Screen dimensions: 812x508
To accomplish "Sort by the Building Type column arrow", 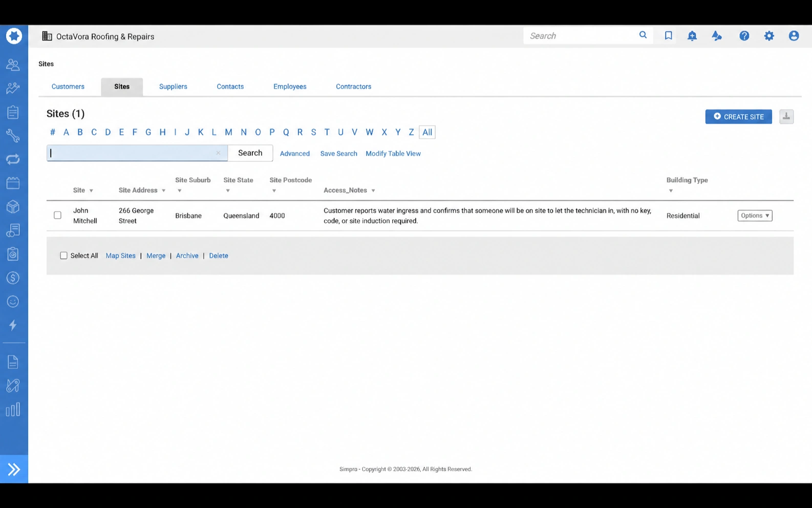I will pyautogui.click(x=671, y=191).
